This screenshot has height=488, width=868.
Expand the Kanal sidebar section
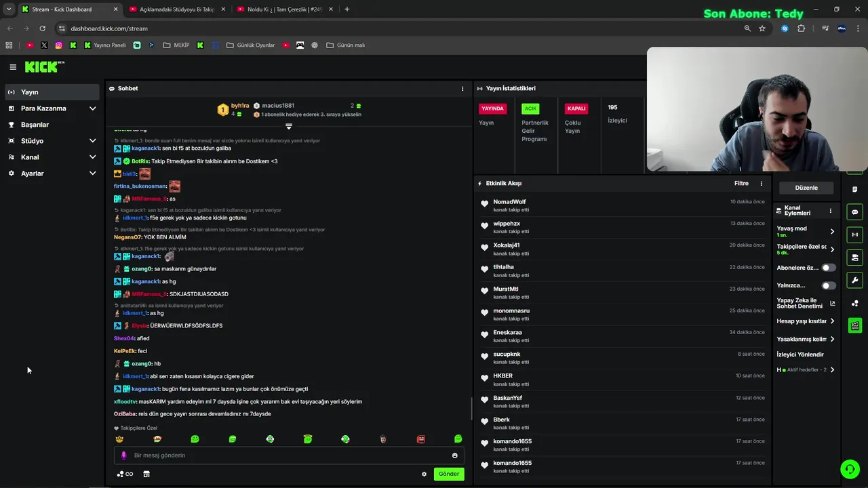[x=53, y=157]
